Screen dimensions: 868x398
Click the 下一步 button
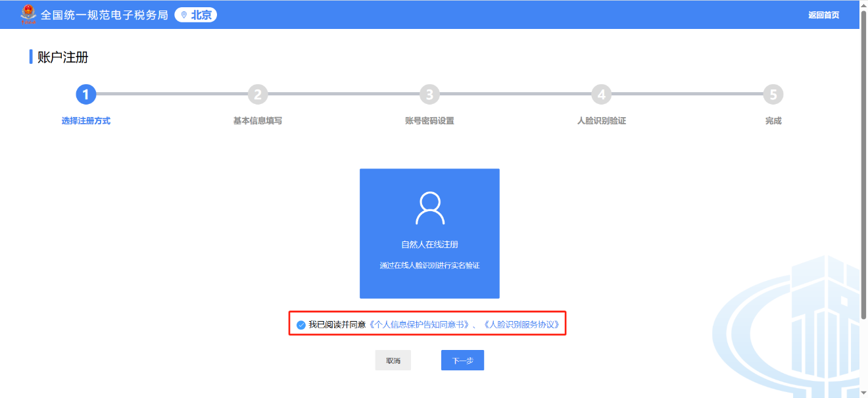pyautogui.click(x=462, y=361)
